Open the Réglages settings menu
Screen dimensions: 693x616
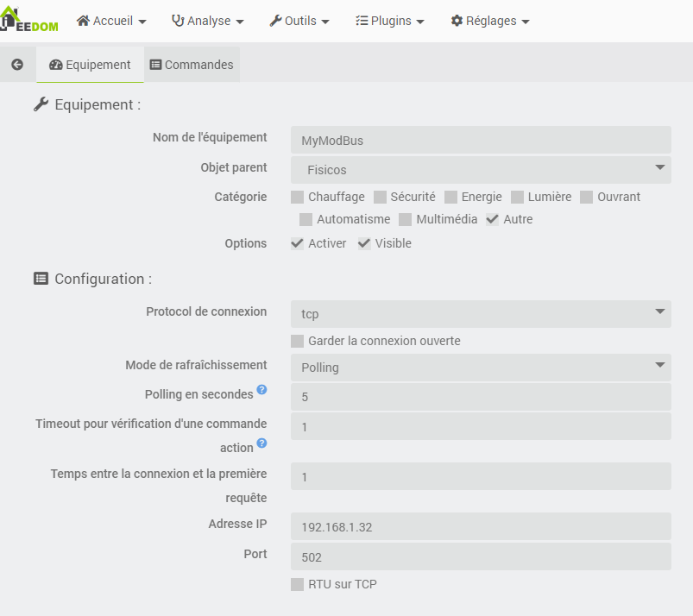pos(490,21)
